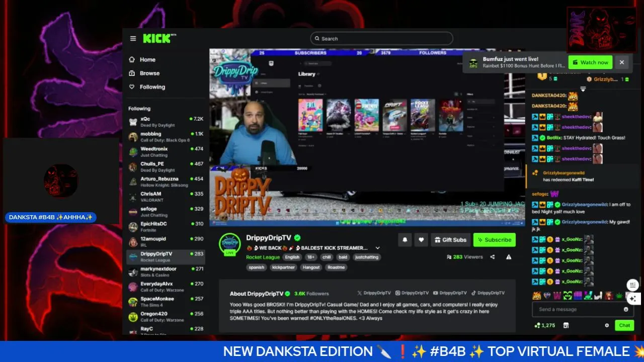The width and height of the screenshot is (644, 362).
Task: Click the justchatting tag
Action: (x=366, y=257)
